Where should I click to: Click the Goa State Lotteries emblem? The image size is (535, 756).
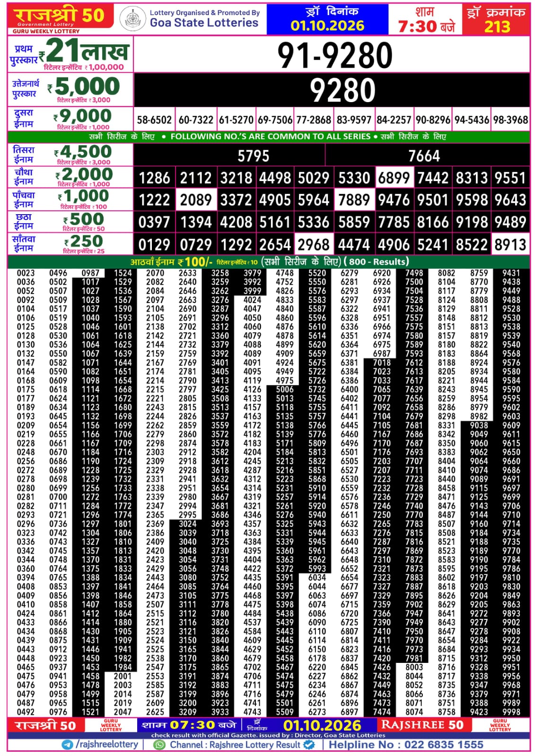coord(132,19)
